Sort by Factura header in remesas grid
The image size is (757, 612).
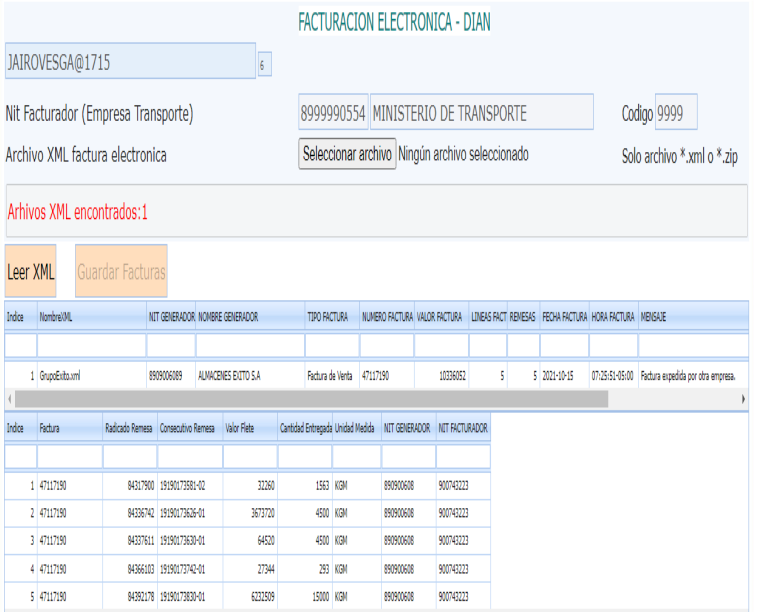point(70,428)
